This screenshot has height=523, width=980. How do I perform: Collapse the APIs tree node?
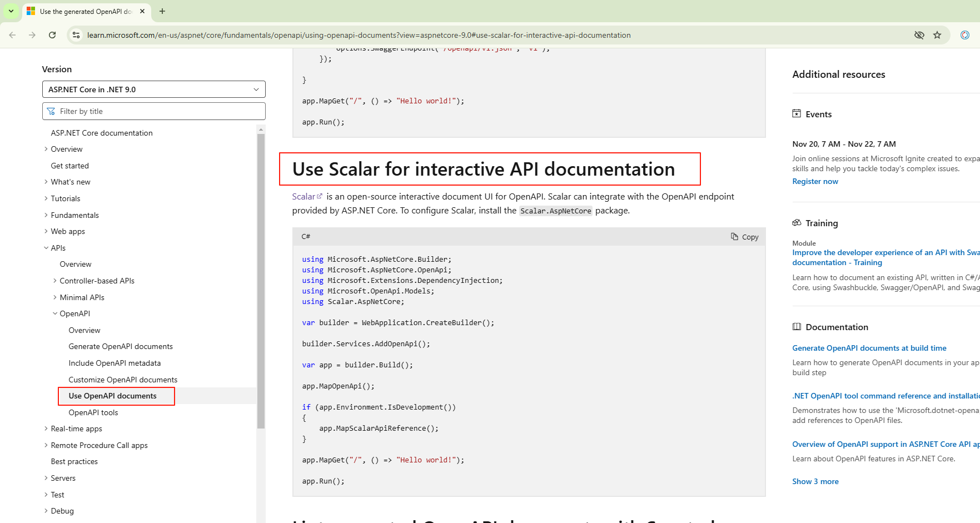[46, 248]
